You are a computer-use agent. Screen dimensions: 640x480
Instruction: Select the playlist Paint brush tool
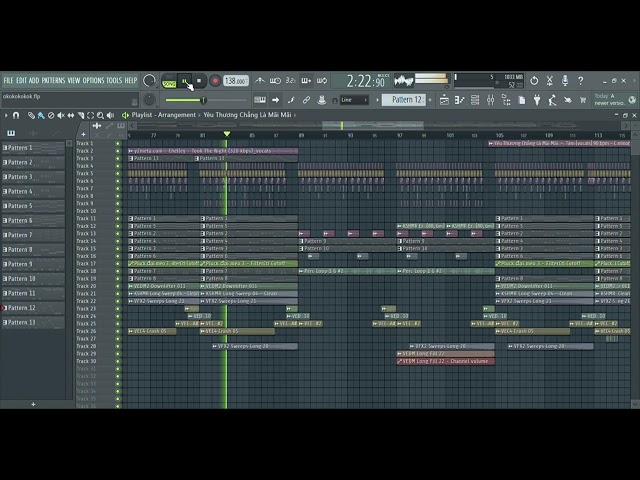(x=41, y=116)
